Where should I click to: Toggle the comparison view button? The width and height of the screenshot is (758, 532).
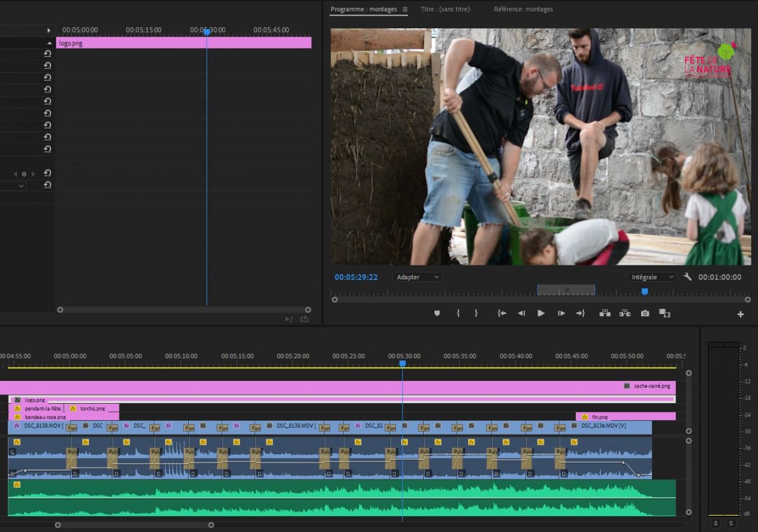[664, 313]
